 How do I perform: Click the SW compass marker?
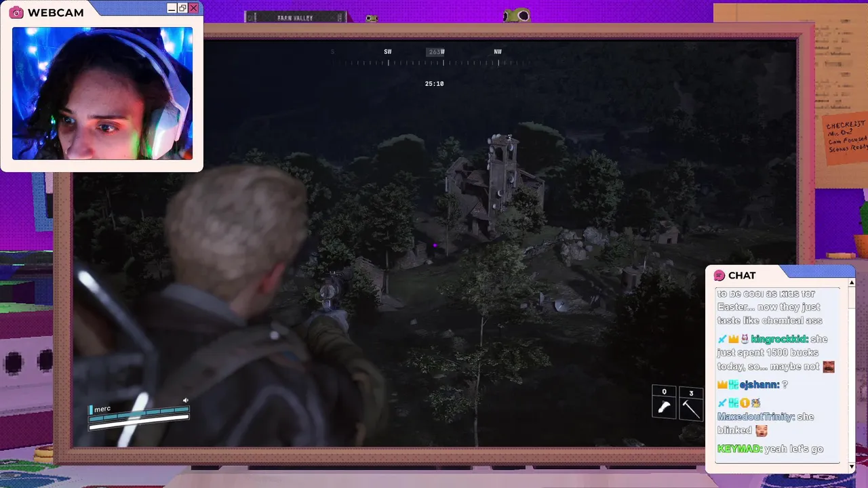[388, 52]
